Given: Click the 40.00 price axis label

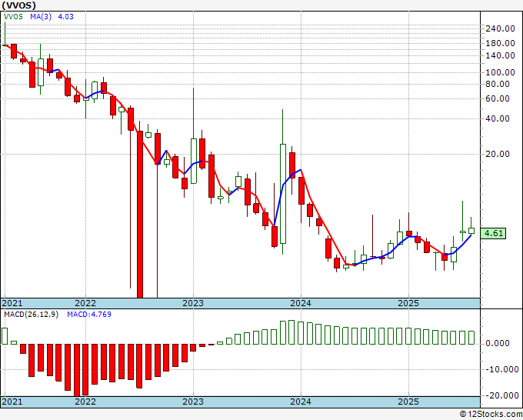Looking at the screenshot, I should [498, 118].
